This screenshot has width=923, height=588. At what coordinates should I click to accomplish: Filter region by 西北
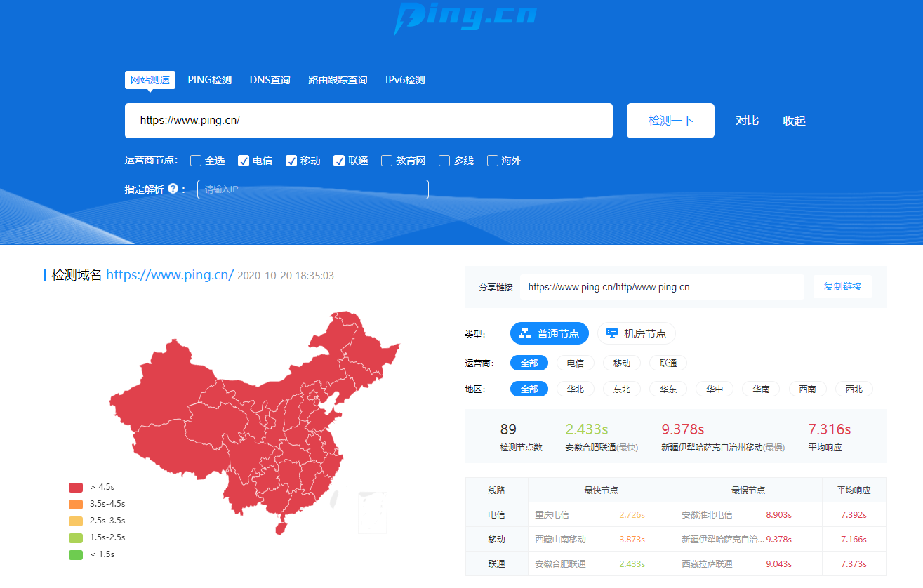pyautogui.click(x=854, y=389)
